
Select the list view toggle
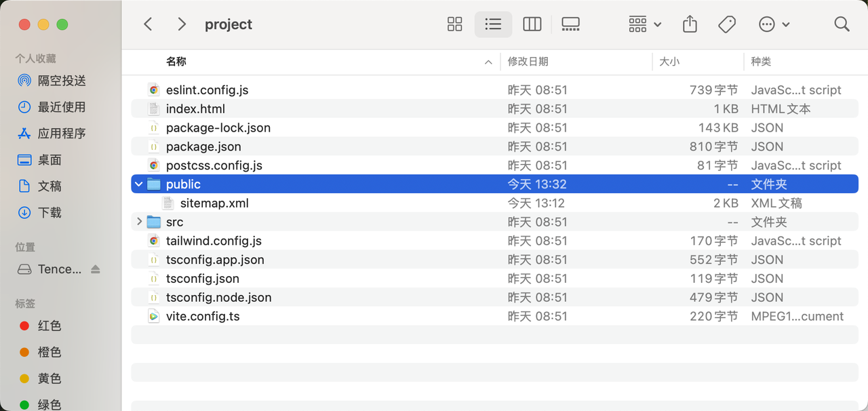(x=493, y=24)
